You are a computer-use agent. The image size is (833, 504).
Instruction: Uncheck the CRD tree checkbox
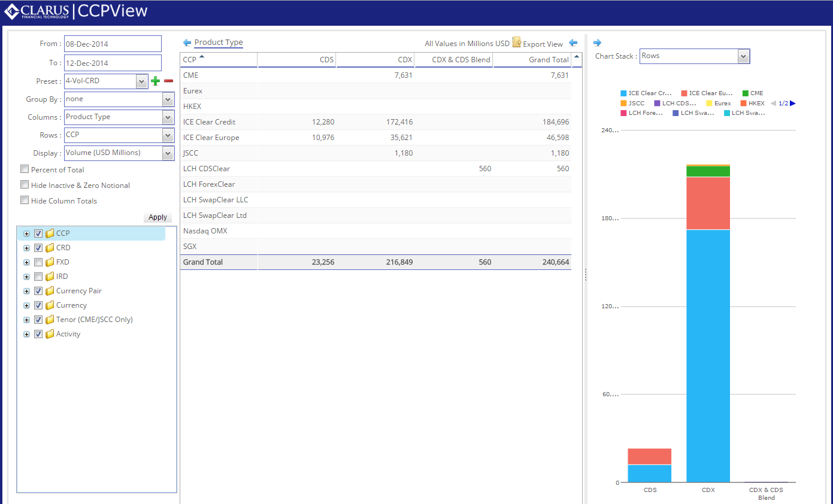(38, 248)
